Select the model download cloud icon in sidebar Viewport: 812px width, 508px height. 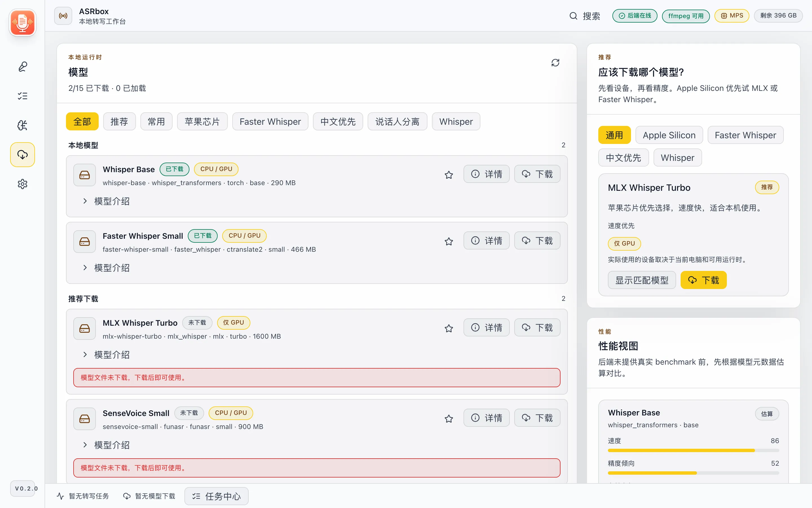[x=23, y=155]
